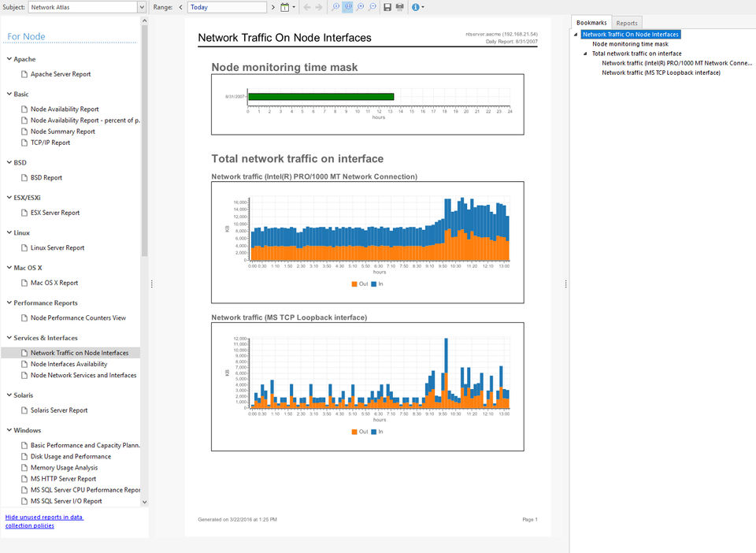
Task: Collapse the Apache section
Action: pos(9,59)
